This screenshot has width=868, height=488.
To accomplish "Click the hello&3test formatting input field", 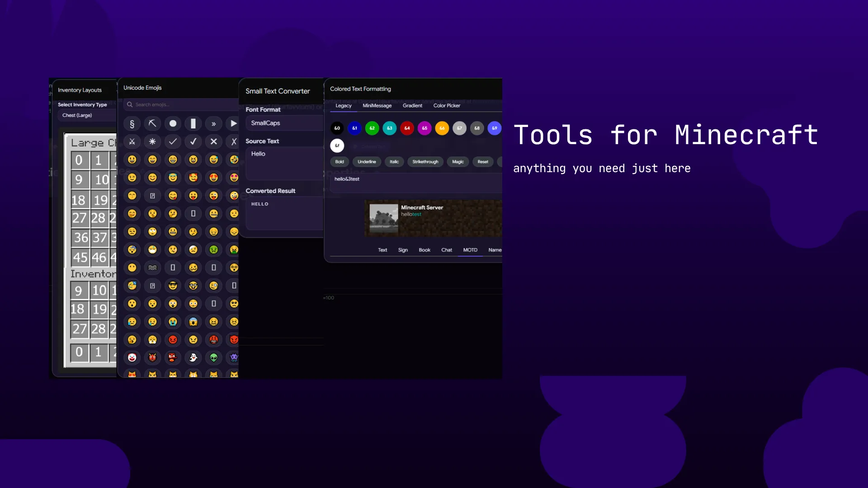I will 416,183.
